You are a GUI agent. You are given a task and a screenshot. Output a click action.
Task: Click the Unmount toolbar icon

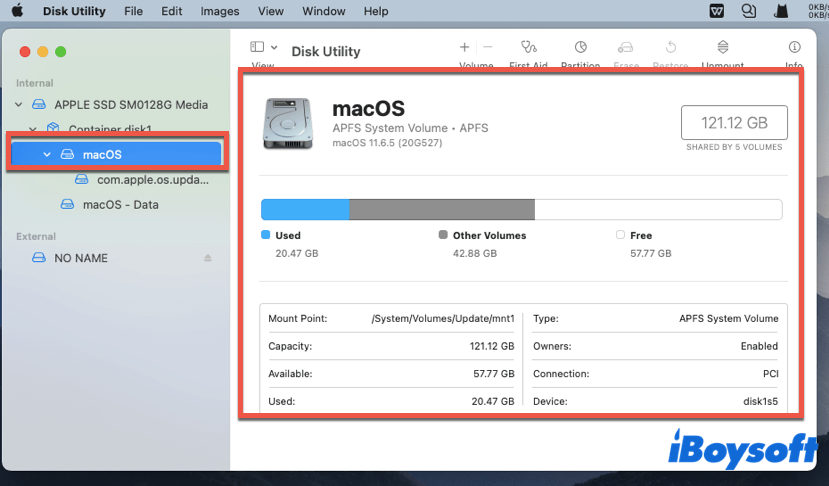723,47
